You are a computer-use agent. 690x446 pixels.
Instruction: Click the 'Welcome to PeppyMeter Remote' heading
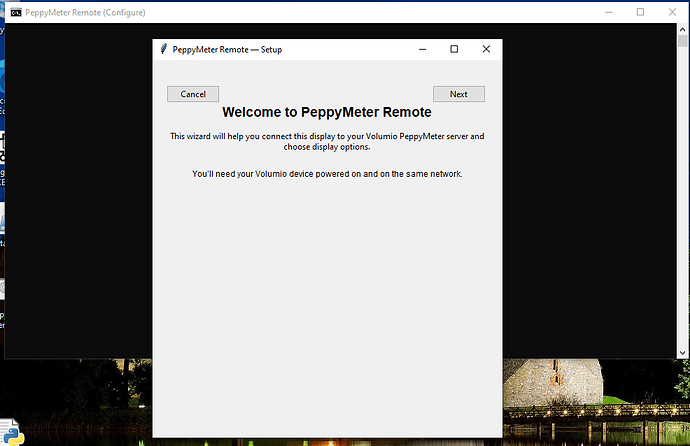(x=326, y=113)
